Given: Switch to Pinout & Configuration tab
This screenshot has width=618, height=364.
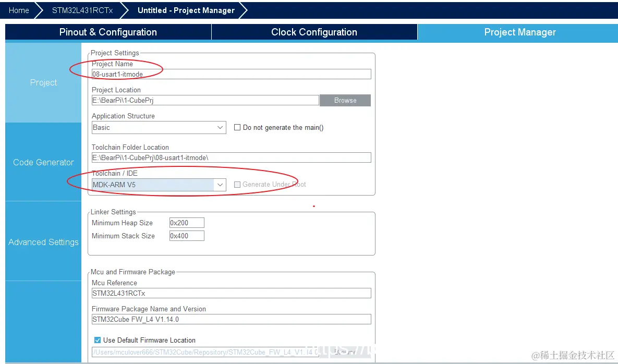Looking at the screenshot, I should point(108,32).
